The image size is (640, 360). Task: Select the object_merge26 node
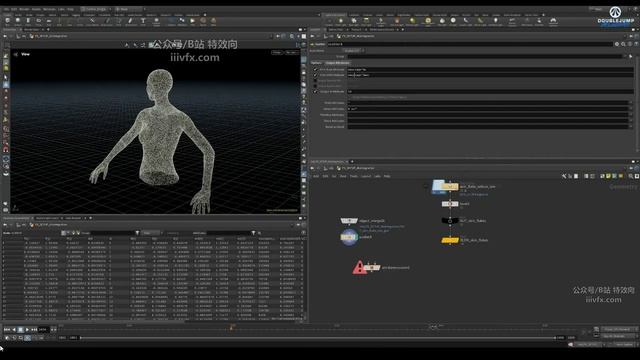349,221
